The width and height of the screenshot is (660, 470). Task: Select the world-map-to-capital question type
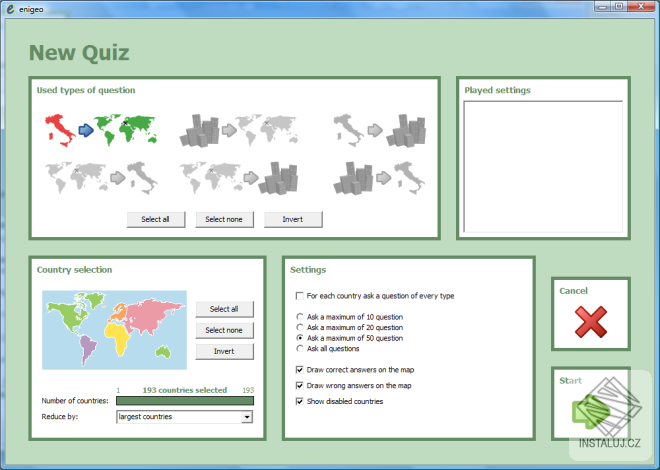coord(239,178)
